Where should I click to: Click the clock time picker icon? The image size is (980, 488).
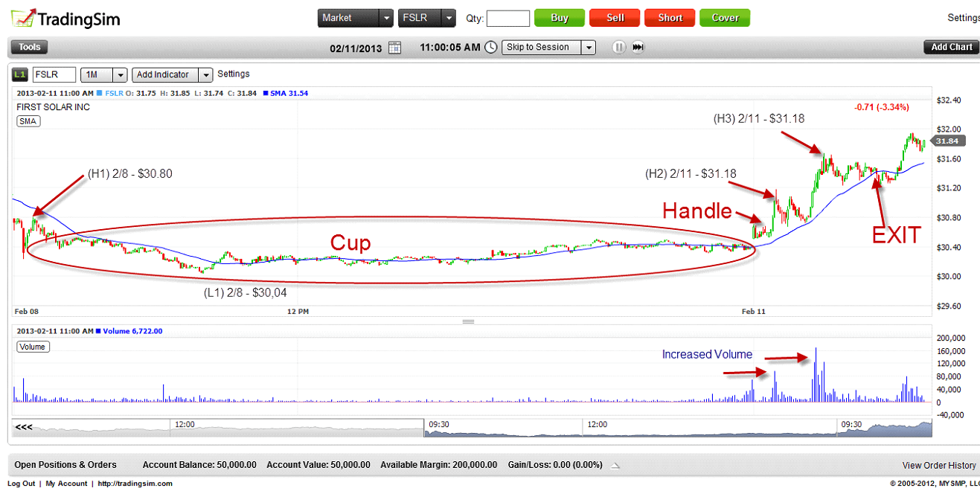[x=491, y=48]
